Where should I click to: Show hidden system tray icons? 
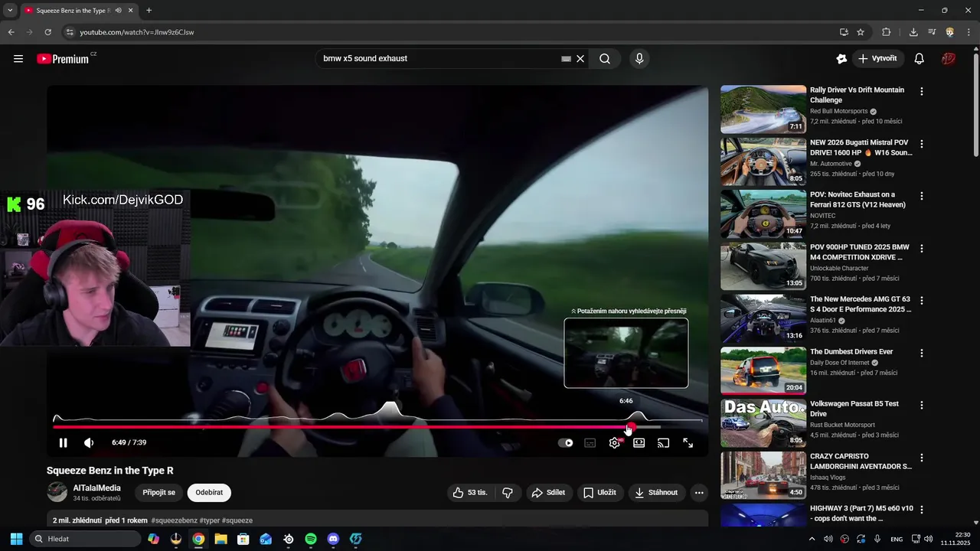coord(812,539)
